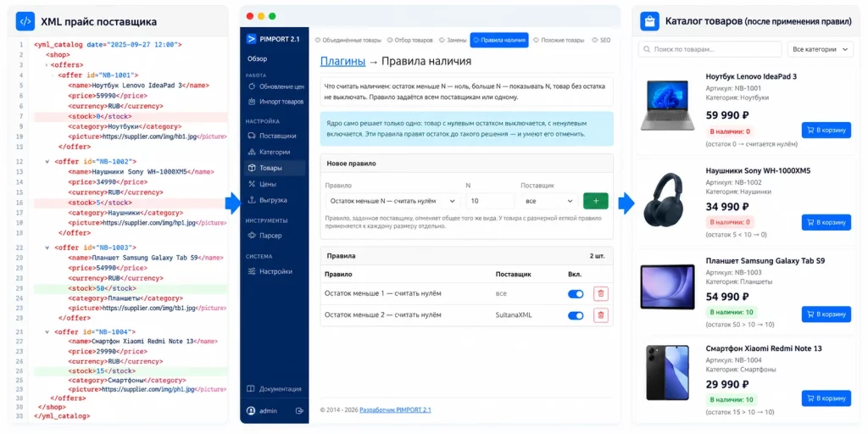Click the Артикул: NB-1003 label
This screenshot has height=434, width=868.
(x=733, y=272)
